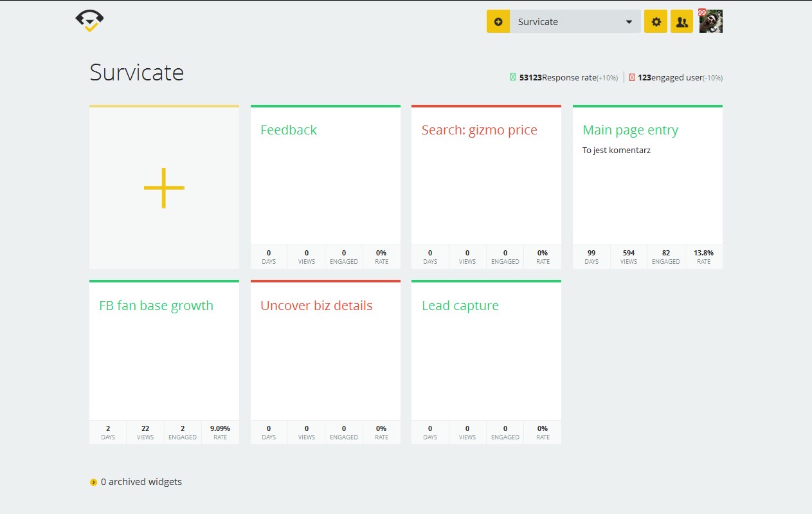The width and height of the screenshot is (812, 514).
Task: Click 9.09% rate in FB fan base growth
Action: point(220,432)
